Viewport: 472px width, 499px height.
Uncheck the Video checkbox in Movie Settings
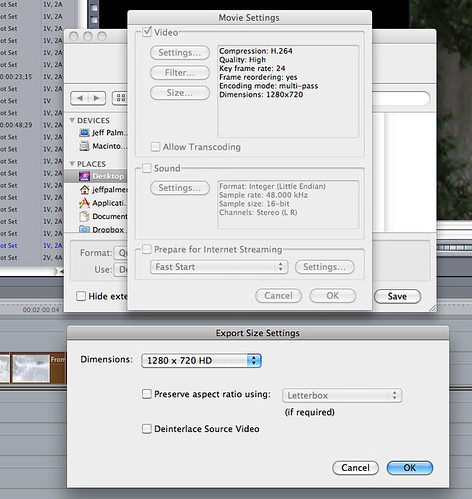click(147, 32)
